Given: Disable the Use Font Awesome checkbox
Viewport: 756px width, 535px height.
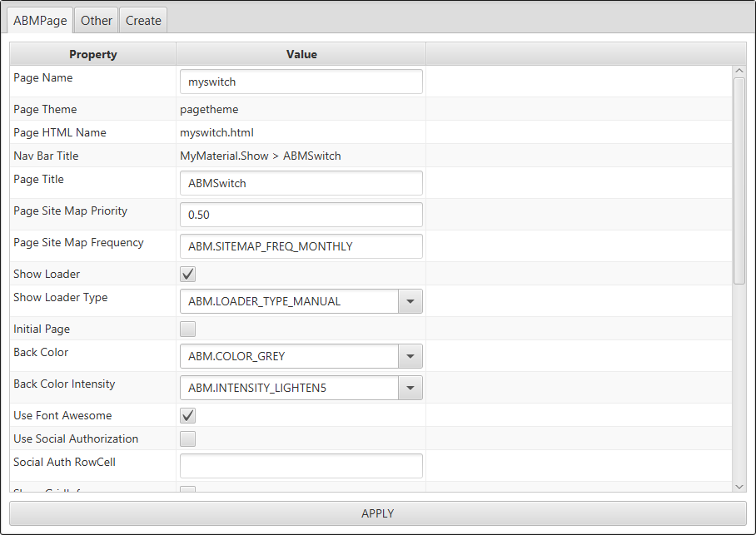Looking at the screenshot, I should click(x=188, y=416).
